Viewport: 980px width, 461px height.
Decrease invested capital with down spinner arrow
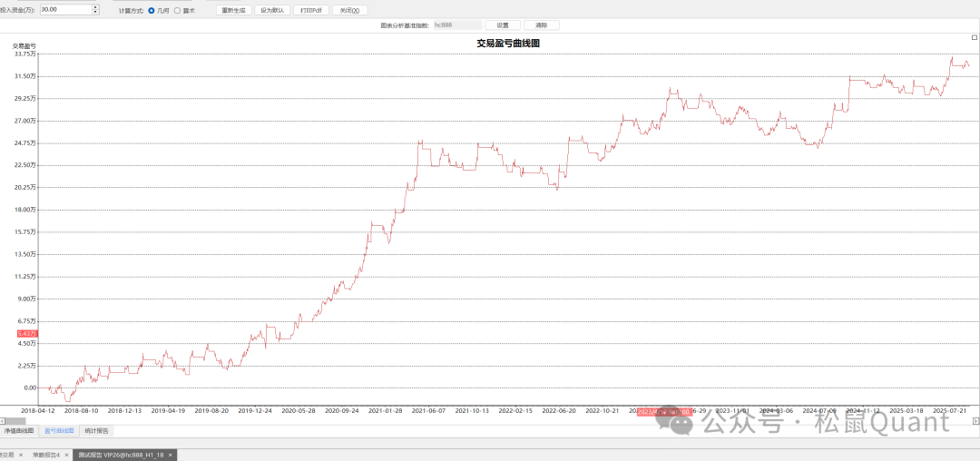click(96, 12)
